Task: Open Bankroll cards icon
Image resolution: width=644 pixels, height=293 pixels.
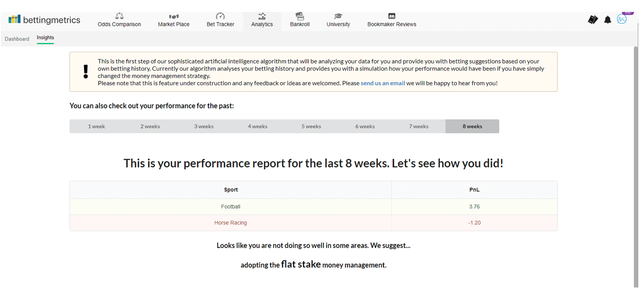Action: [x=300, y=16]
